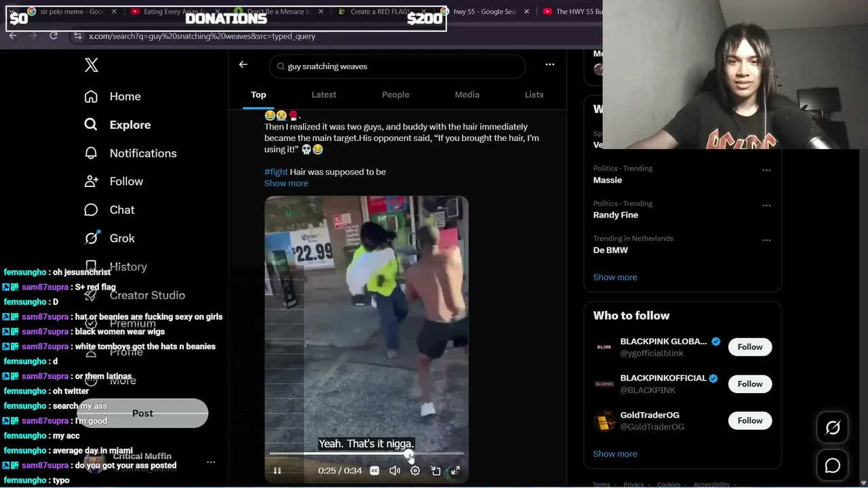Screen dimensions: 868x488
Task: Click the browser reload button
Action: tap(54, 36)
